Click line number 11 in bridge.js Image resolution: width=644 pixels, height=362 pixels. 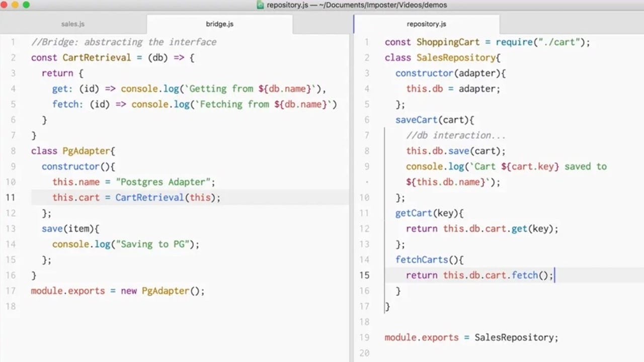(x=11, y=198)
